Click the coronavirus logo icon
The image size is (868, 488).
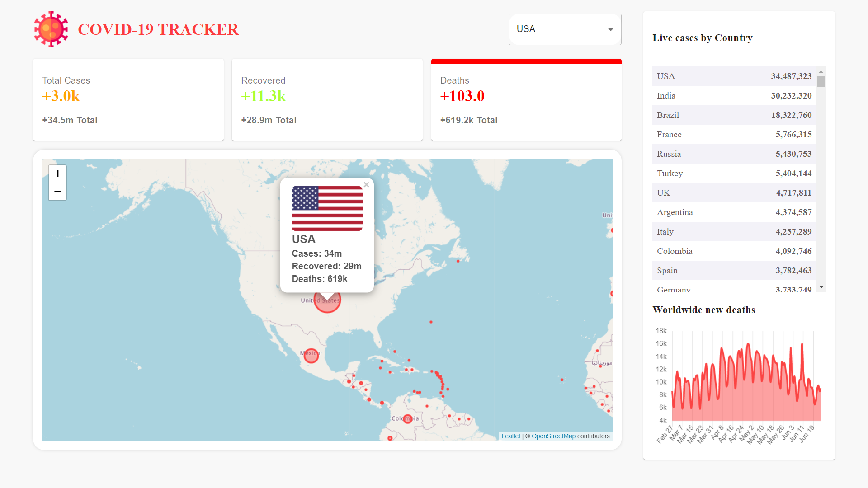[51, 29]
